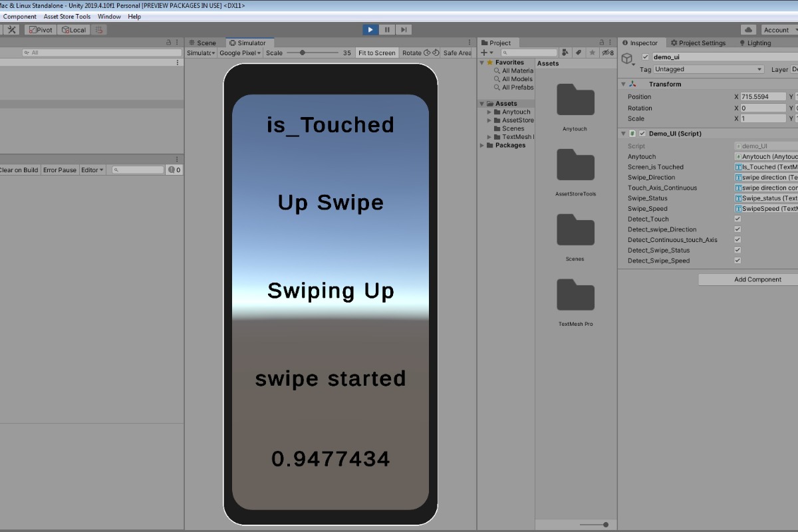
Task: Toggle the demo_ui active checkbox
Action: (645, 57)
